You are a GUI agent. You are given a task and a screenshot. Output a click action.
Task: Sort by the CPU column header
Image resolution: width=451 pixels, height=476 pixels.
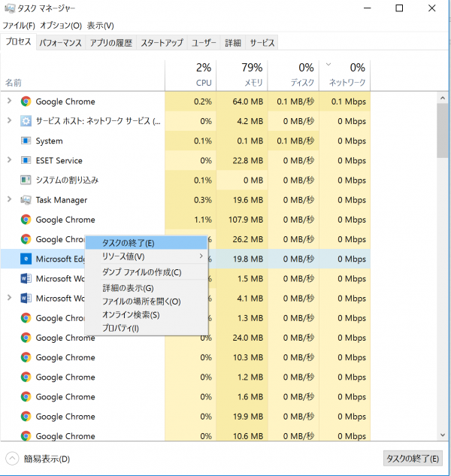[190, 75]
